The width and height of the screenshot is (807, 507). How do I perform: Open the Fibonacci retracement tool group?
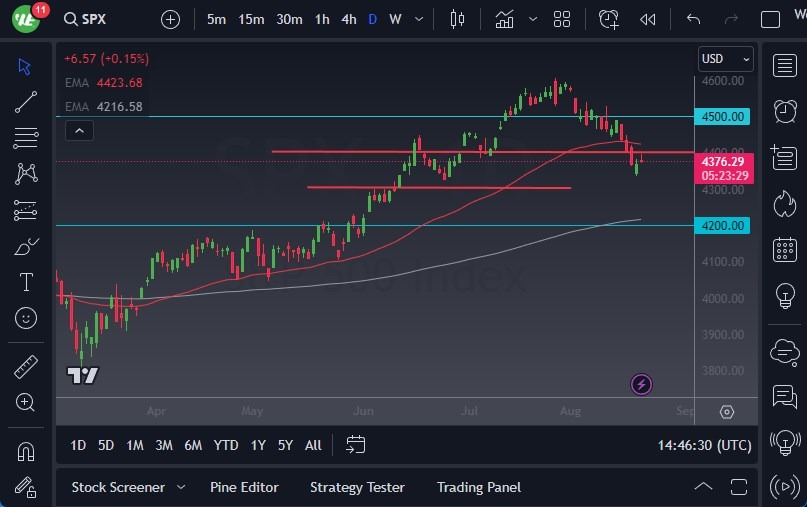[26, 137]
